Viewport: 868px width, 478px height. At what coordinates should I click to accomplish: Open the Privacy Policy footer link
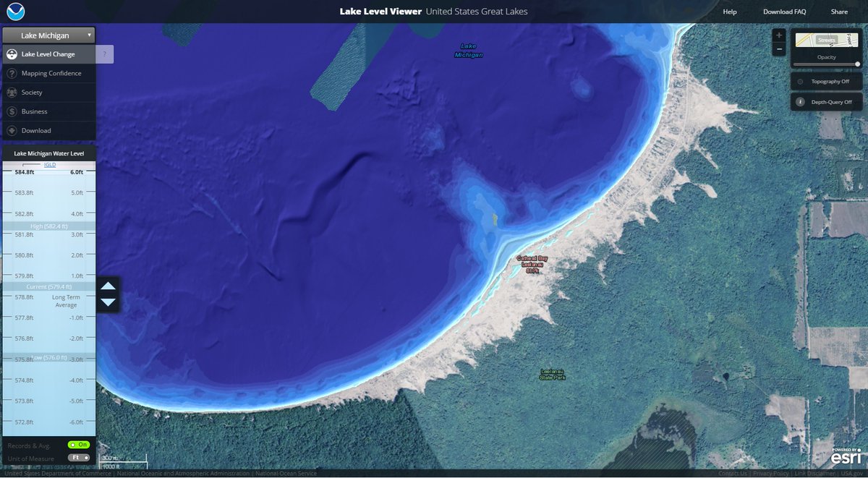(x=771, y=474)
